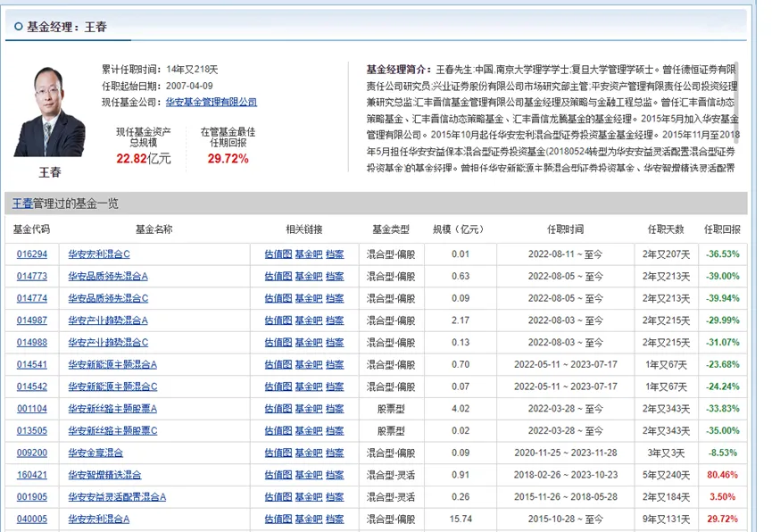
Task: Open fund code 001104
Action: pos(32,409)
